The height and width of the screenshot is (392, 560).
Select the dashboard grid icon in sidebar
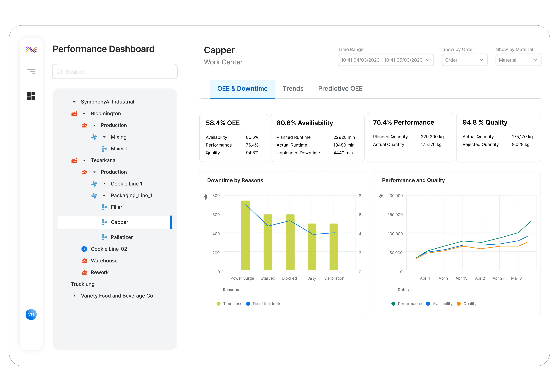coord(31,96)
